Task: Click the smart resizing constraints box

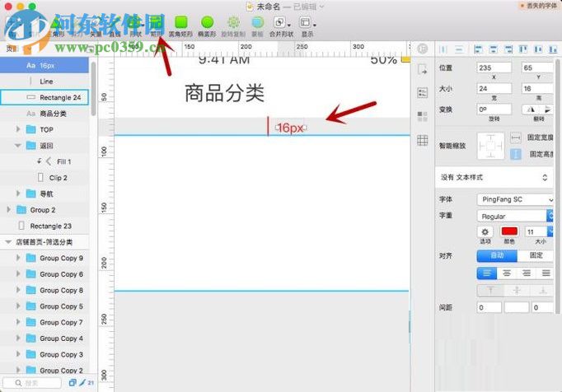Action: 490,146
